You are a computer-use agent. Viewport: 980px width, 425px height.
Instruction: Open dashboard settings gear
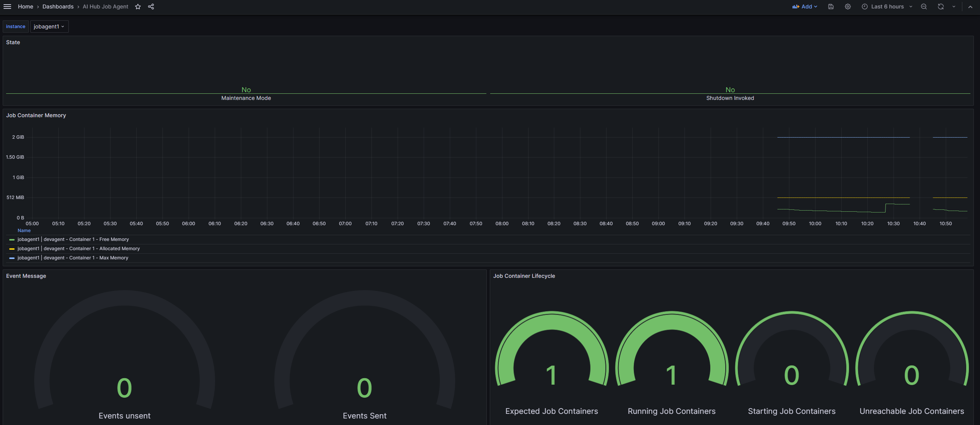[x=847, y=7]
